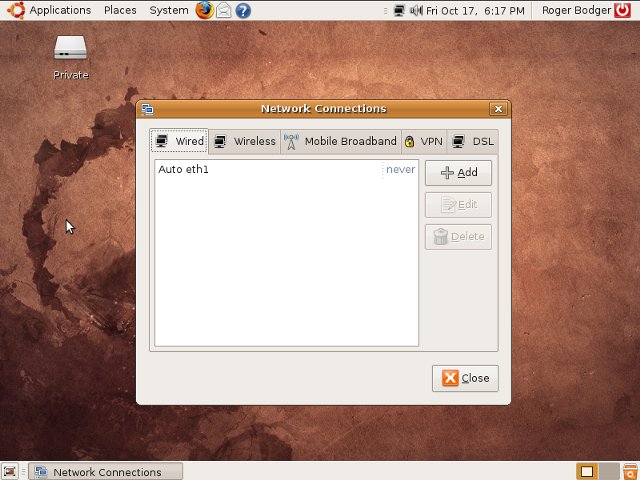
Task: Open the network manager tray icon
Action: point(399,11)
